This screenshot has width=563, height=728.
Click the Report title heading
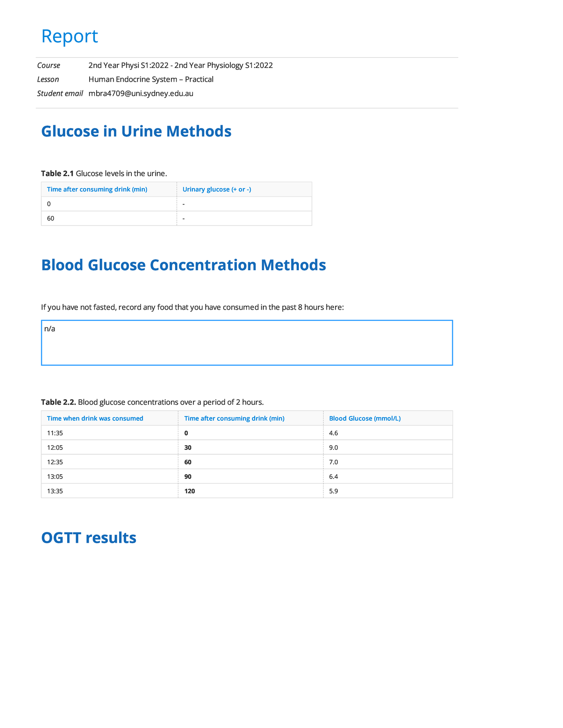[69, 36]
